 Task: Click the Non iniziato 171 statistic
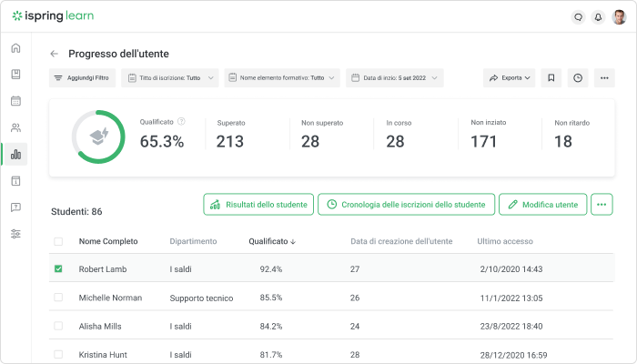pos(488,135)
